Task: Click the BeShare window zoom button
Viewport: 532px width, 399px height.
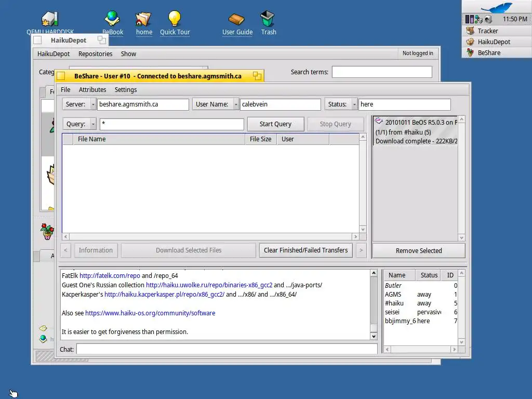Action: [x=257, y=76]
